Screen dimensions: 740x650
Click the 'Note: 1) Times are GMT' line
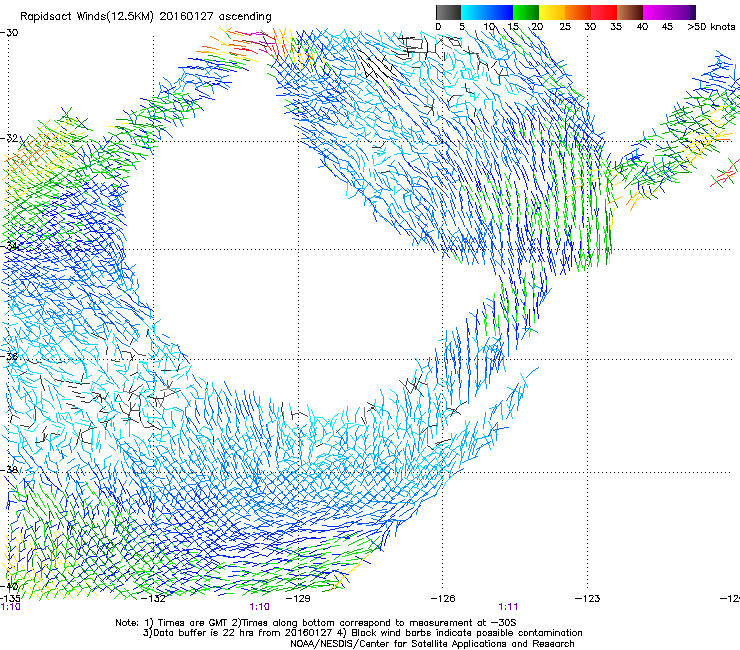(x=316, y=623)
